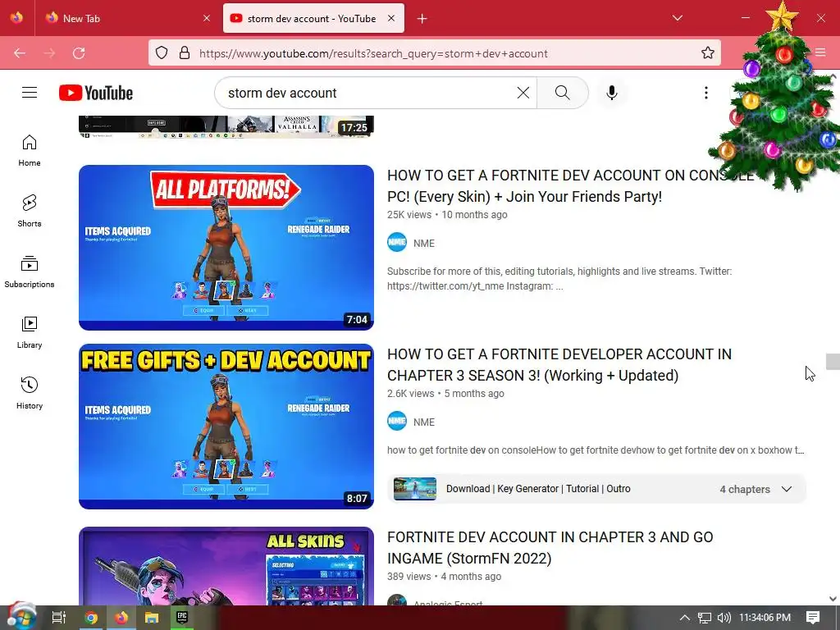This screenshot has height=630, width=840.
Task: Click NME channel name under 5 months ago video
Action: [x=424, y=422]
